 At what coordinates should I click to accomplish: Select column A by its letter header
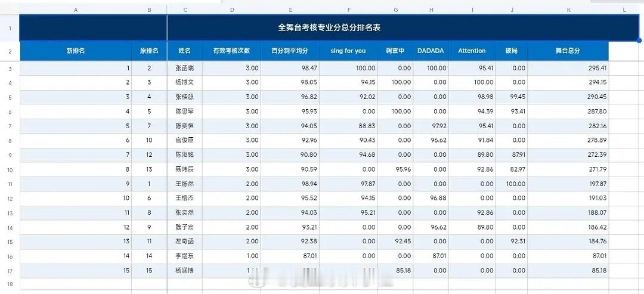coord(76,10)
